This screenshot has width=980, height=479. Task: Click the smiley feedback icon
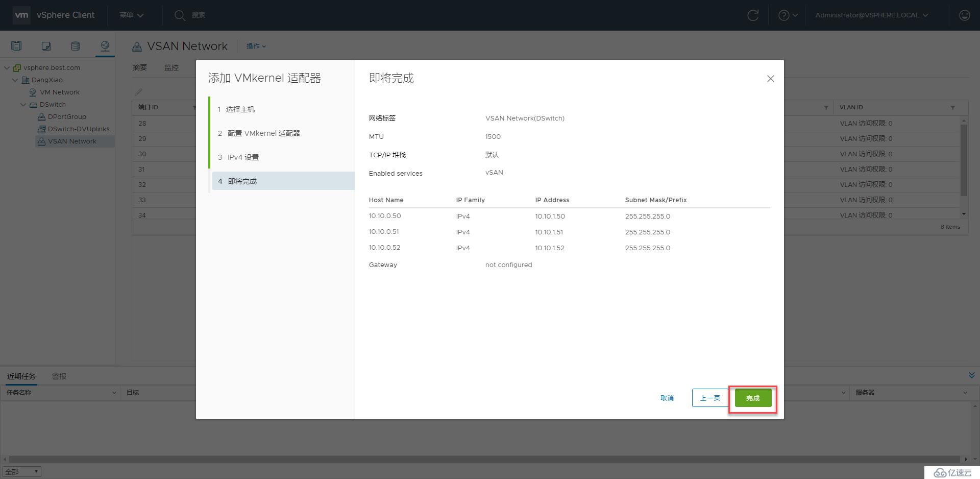964,15
